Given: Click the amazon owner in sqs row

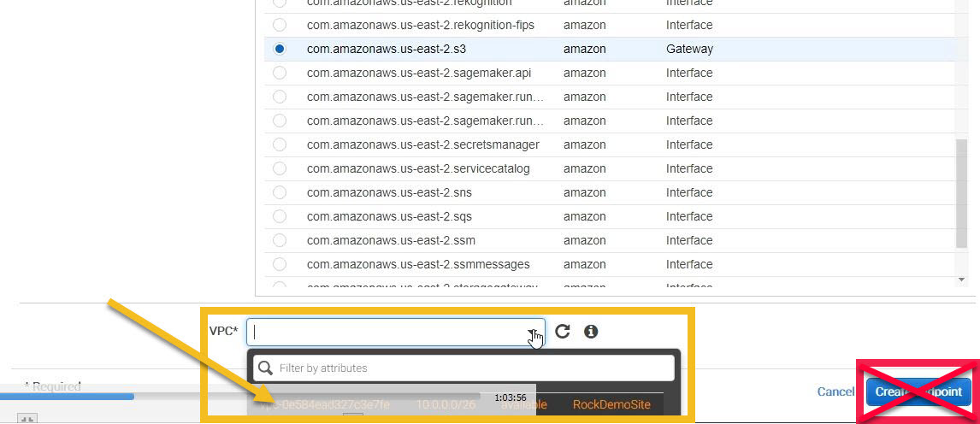Looking at the screenshot, I should (584, 216).
